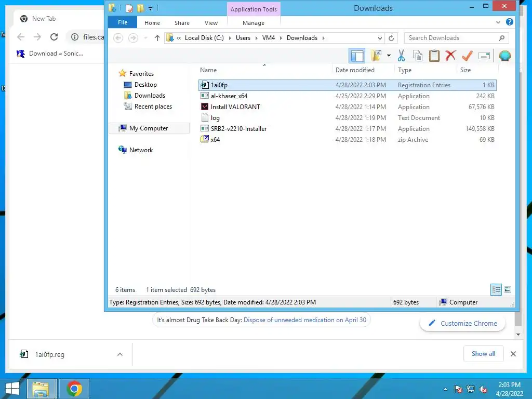Select the log text document
The width and height of the screenshot is (532, 399).
point(347,118)
